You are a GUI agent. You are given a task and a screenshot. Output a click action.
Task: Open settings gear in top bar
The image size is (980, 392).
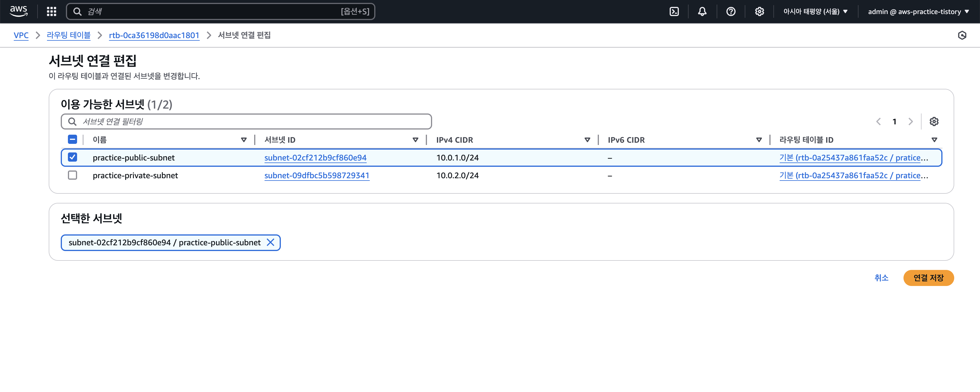tap(759, 11)
